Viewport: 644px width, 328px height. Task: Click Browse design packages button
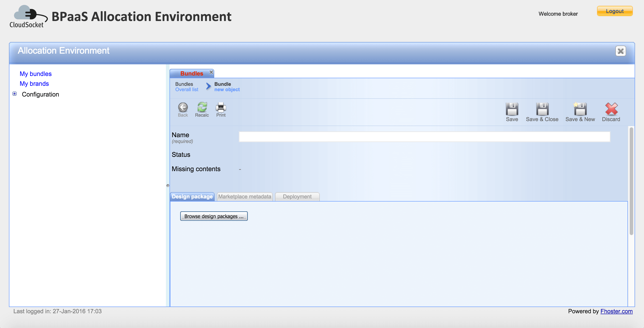[214, 216]
